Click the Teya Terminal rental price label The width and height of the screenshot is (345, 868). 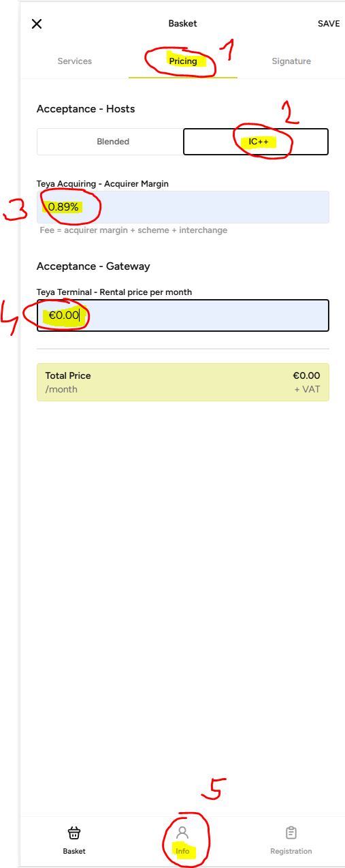114,292
